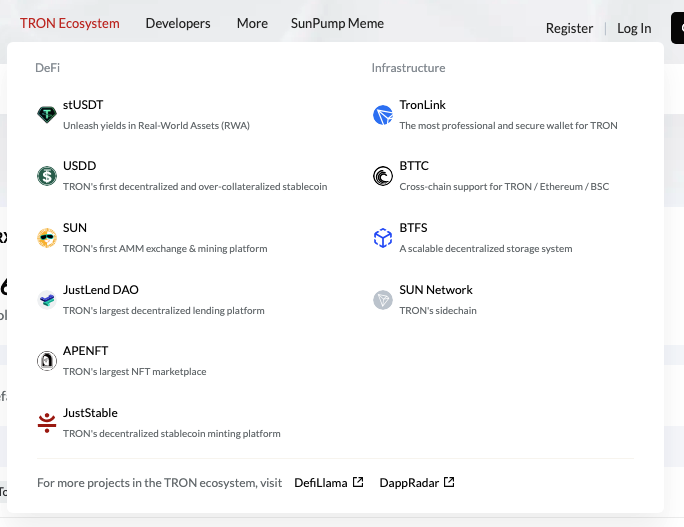Viewport: 684px width, 527px height.
Task: Open the TRON Ecosystem menu
Action: point(70,23)
